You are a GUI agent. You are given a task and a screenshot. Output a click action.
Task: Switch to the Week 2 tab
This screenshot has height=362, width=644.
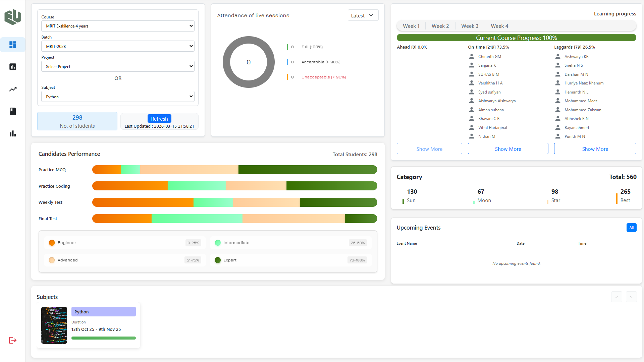click(x=440, y=26)
